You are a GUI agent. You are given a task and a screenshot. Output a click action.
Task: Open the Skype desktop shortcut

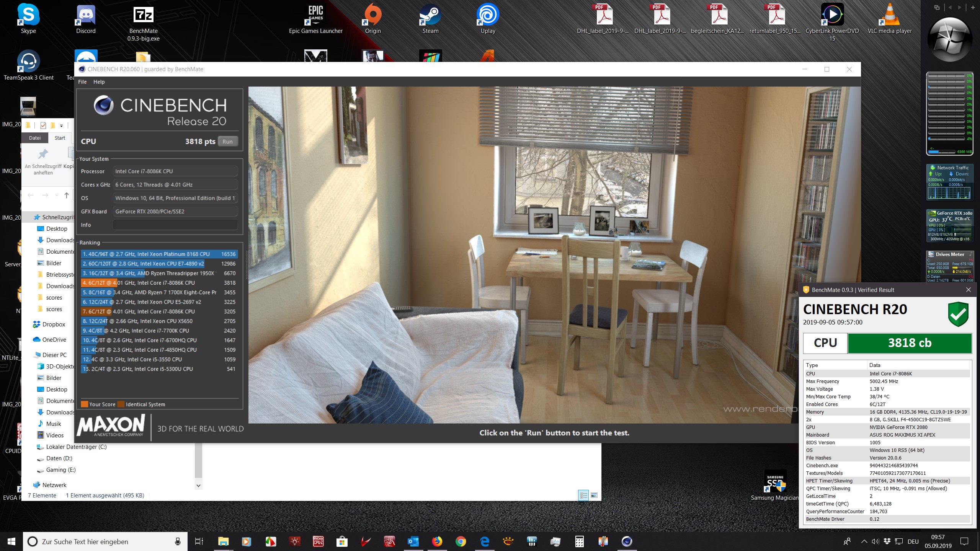(28, 19)
